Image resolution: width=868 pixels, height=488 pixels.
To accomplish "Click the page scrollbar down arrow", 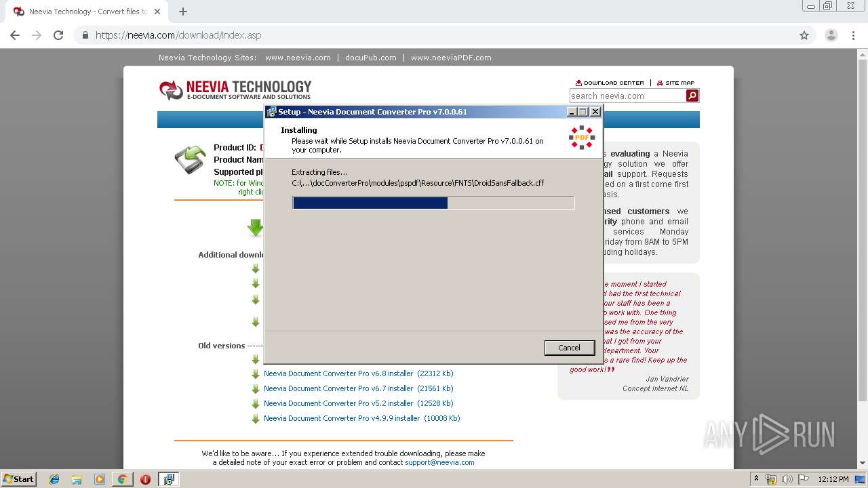I will [x=862, y=463].
